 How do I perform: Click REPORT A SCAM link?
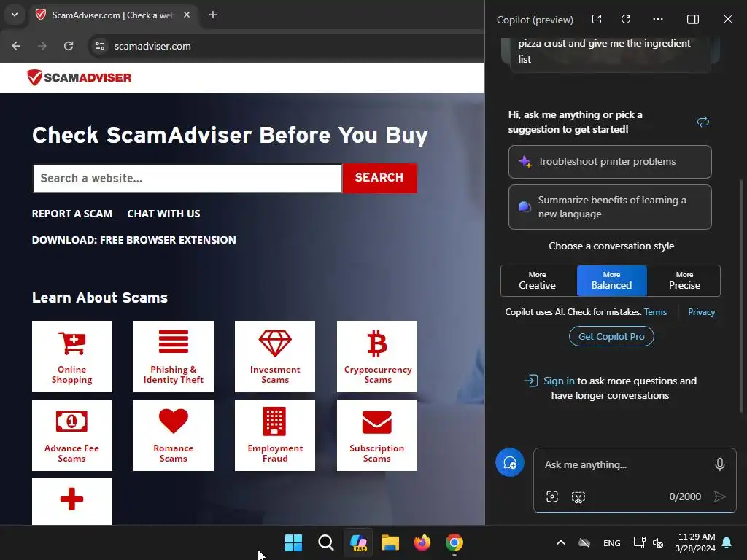[72, 214]
